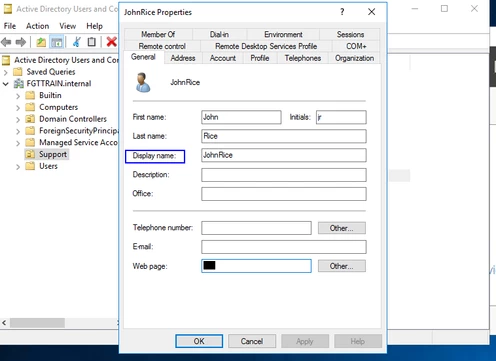Switch to the Telephones tab
Viewport: 496px width, 361px height.
(303, 58)
